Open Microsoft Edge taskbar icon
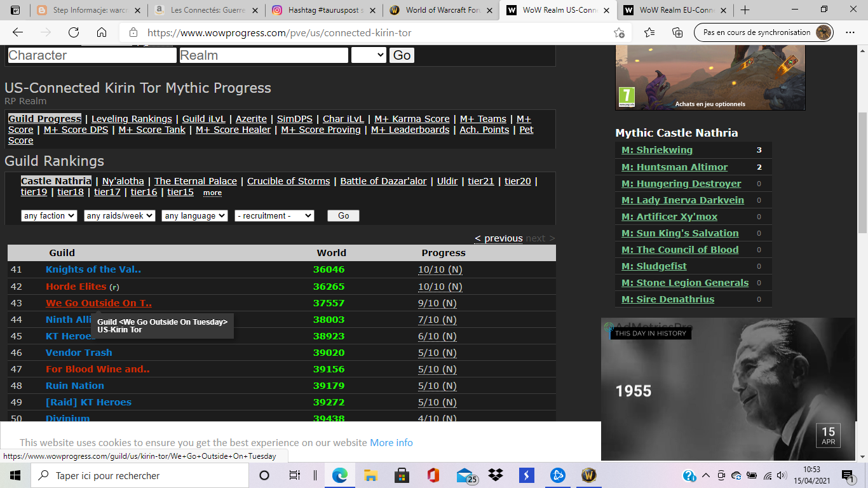 pyautogui.click(x=340, y=475)
